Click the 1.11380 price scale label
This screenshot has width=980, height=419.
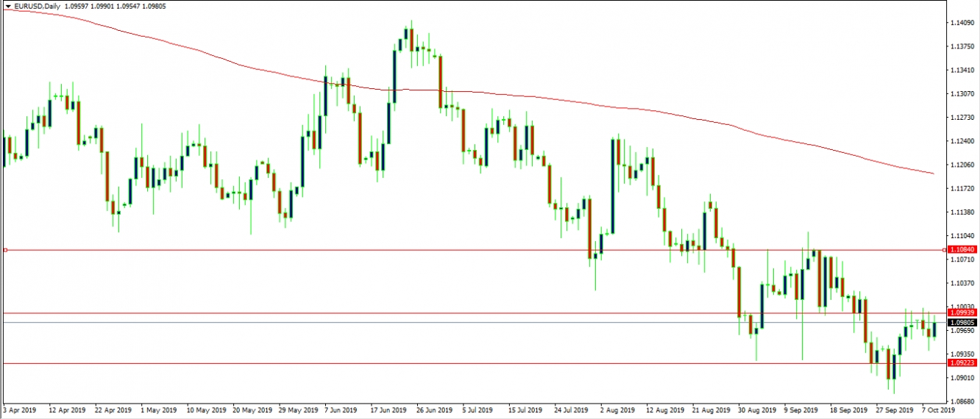[x=960, y=212]
